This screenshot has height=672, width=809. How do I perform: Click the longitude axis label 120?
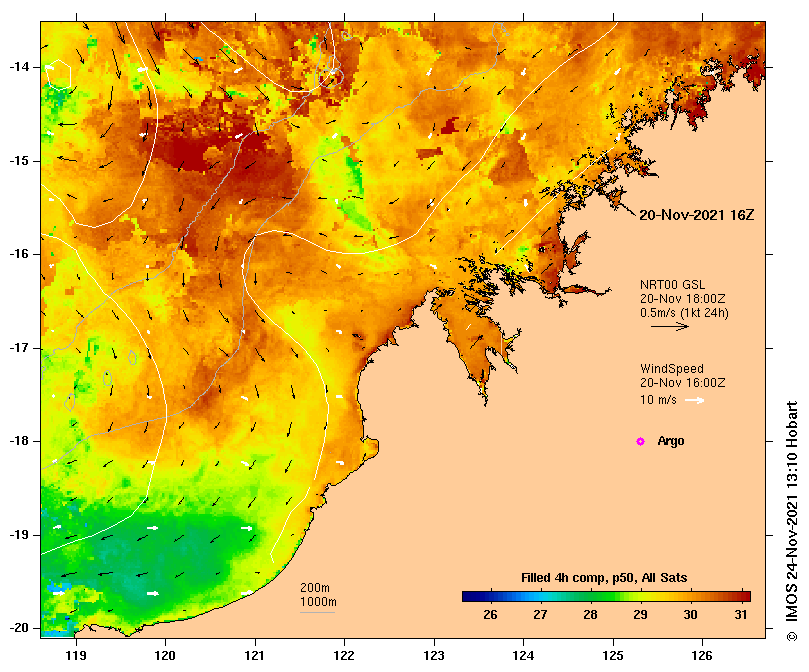[x=165, y=655]
